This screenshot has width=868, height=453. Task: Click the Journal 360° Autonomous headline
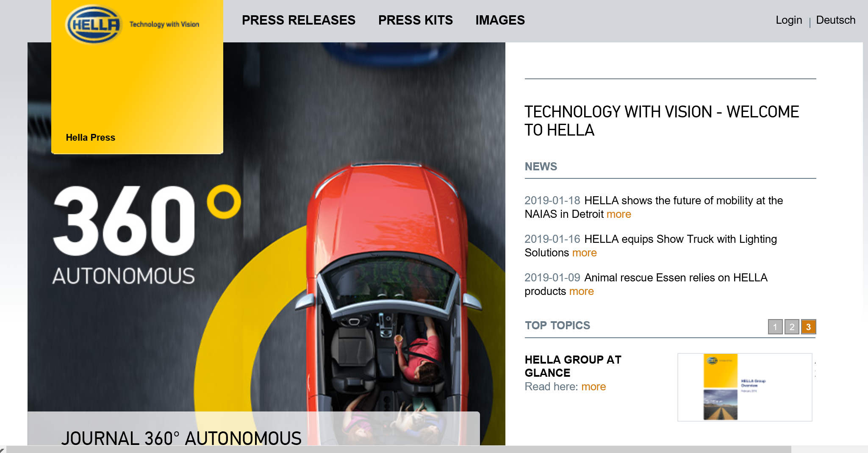click(x=181, y=438)
